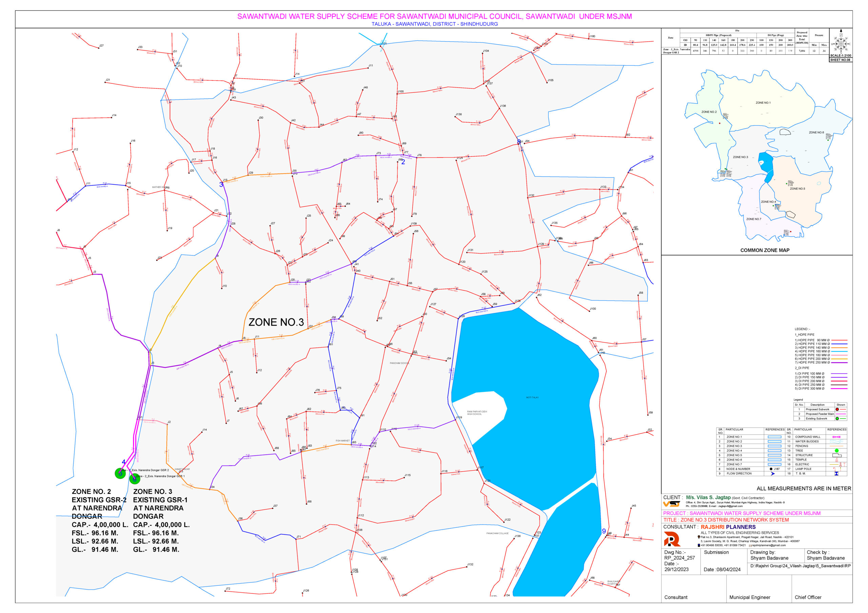Click the magenta scheme title heading
The height and width of the screenshot is (613, 868).
pos(434,16)
